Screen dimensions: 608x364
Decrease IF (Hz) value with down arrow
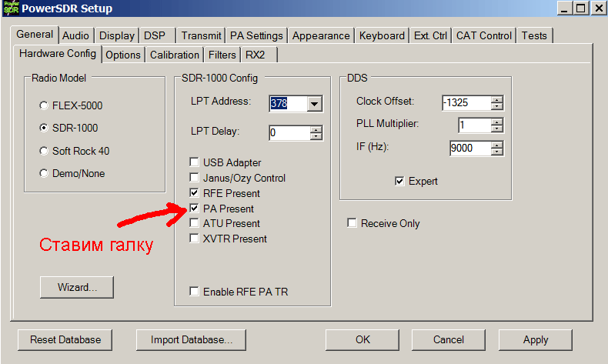click(497, 152)
